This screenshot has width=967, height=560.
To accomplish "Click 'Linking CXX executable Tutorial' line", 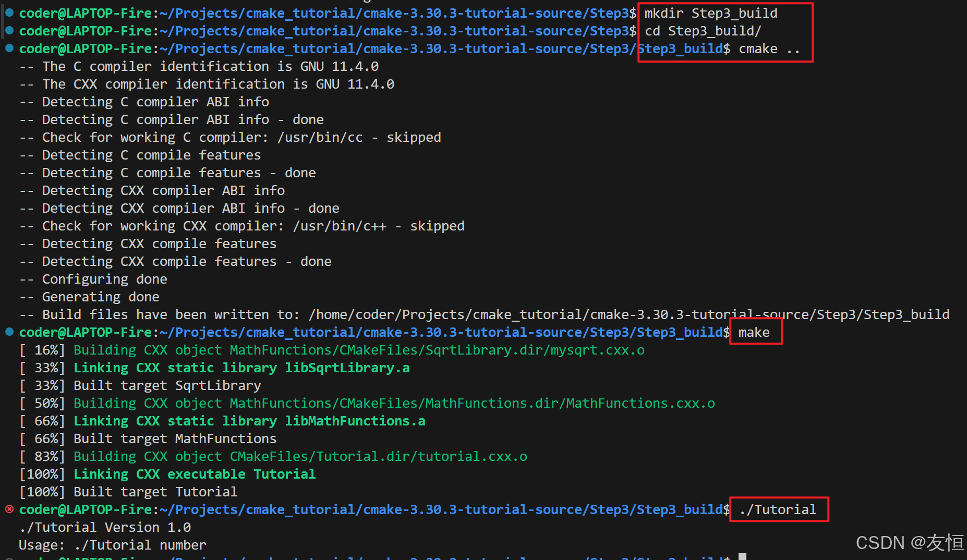I will pos(195,474).
